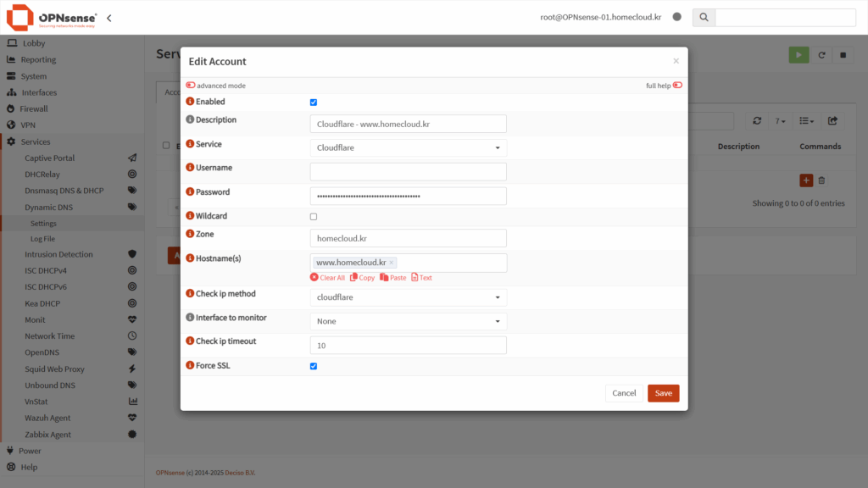Click into the Username input field

[408, 172]
